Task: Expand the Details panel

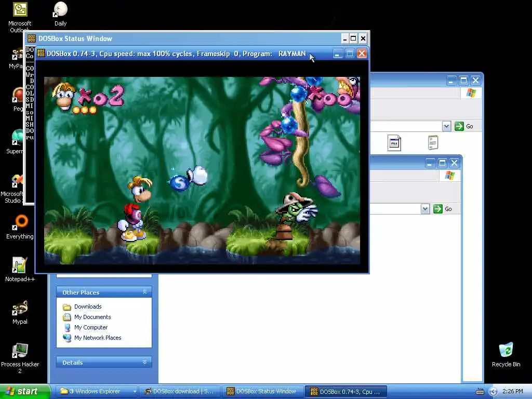Action: pyautogui.click(x=144, y=362)
